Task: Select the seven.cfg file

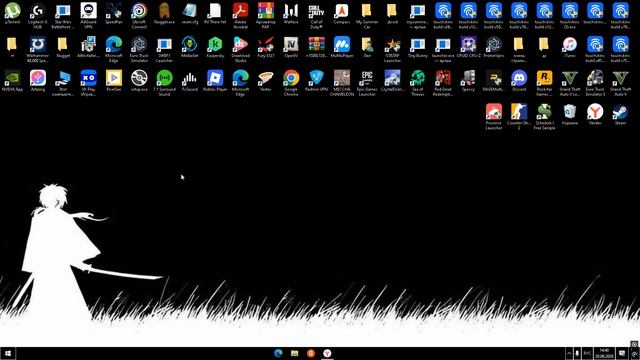Action: pos(190,14)
